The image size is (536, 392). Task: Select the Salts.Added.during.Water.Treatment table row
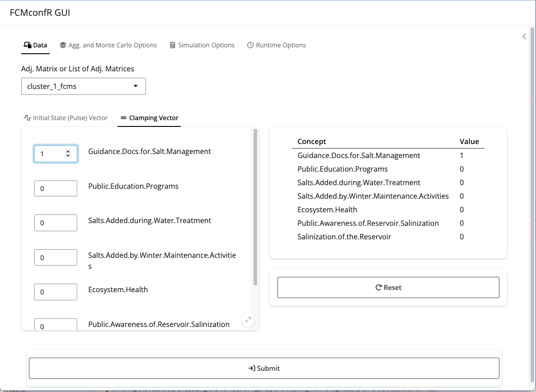pos(388,182)
